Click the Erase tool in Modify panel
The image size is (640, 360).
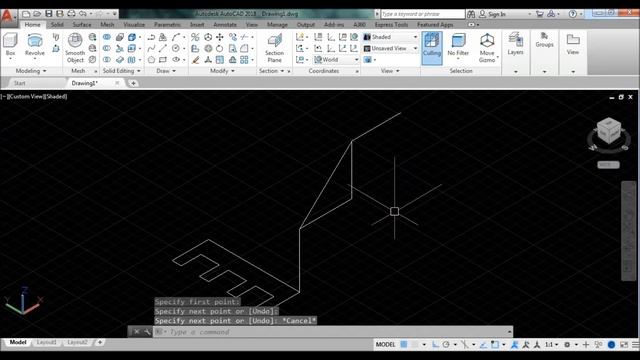pyautogui.click(x=196, y=60)
